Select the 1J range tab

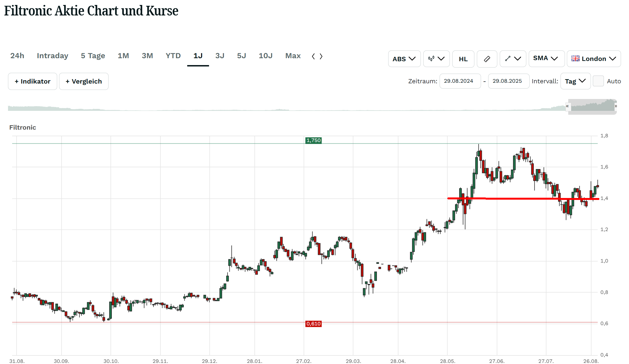198,56
